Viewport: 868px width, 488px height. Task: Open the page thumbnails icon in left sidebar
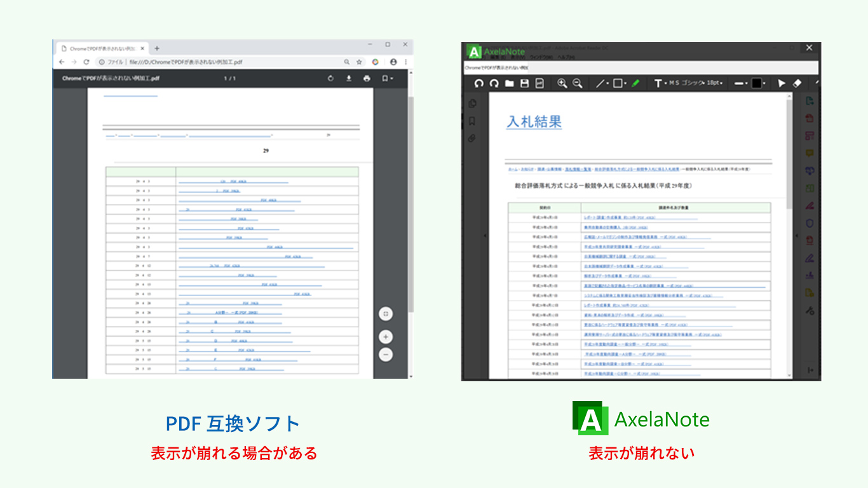[472, 104]
